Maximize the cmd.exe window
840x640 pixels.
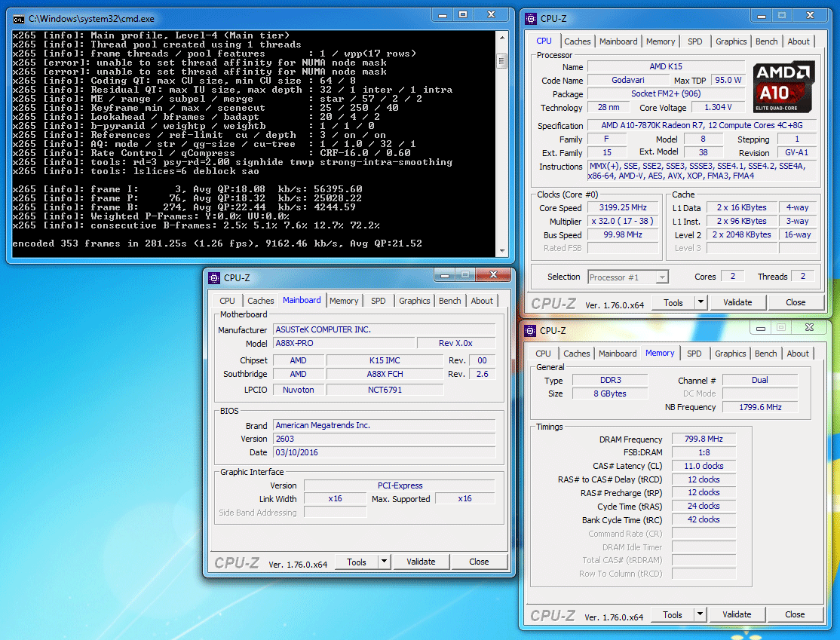click(464, 15)
